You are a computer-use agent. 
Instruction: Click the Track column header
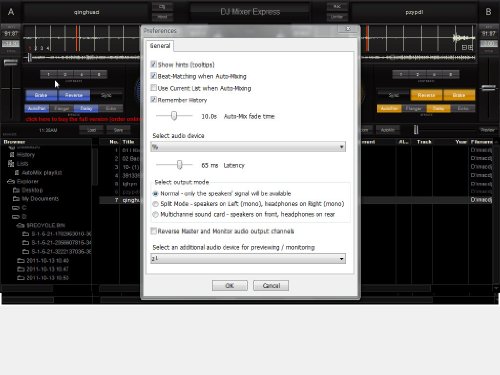(424, 142)
